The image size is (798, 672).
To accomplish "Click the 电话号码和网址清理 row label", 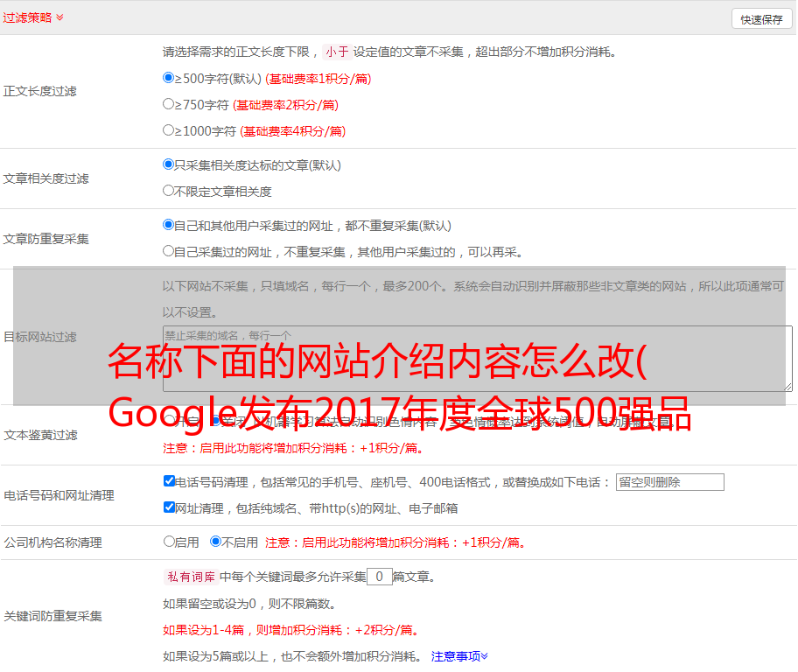I will (x=59, y=495).
